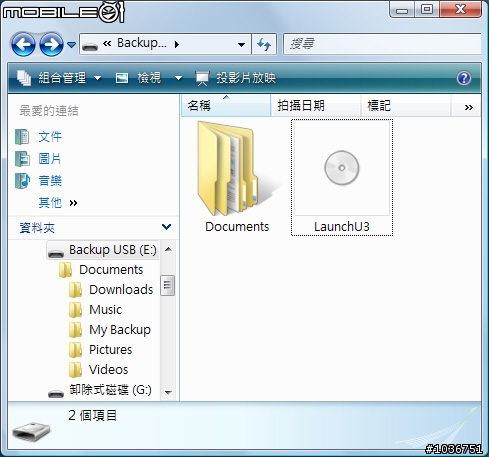Start the 投影片放映 slideshow
This screenshot has height=457, width=489.
[236, 78]
